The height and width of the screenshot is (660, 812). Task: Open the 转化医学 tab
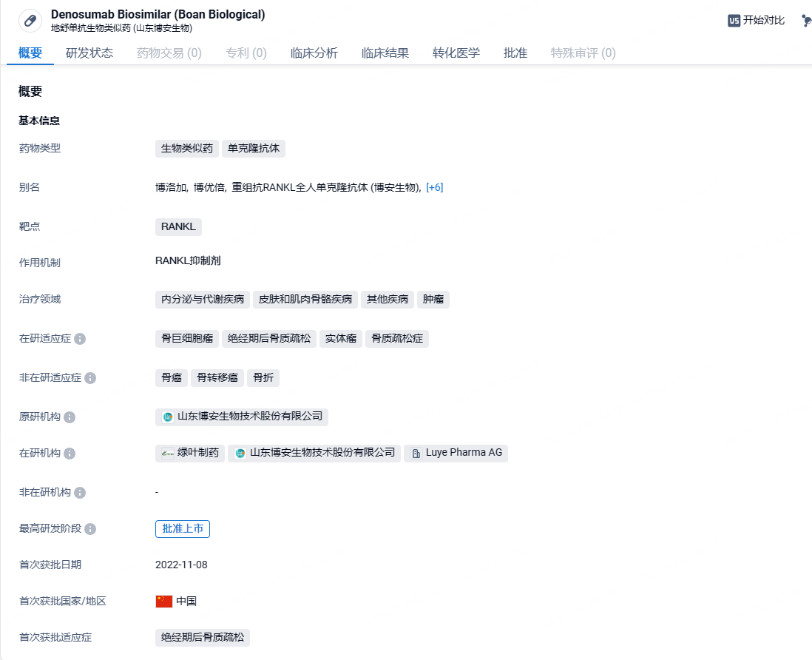456,53
